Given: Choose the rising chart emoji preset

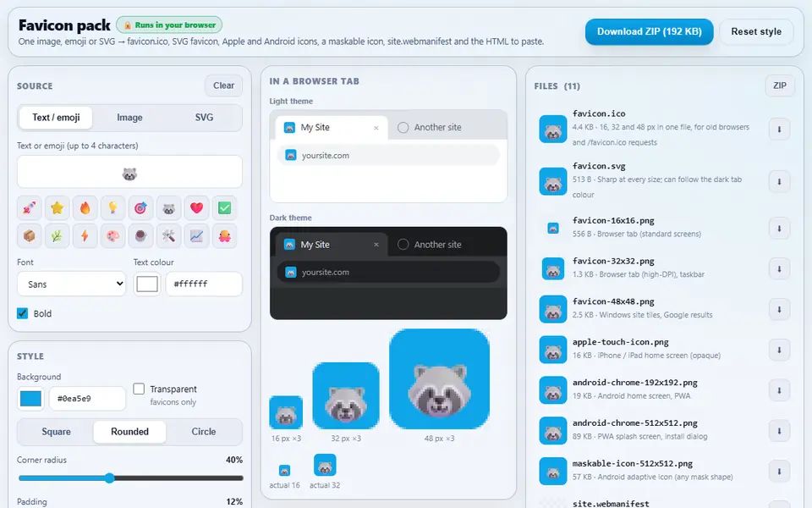Looking at the screenshot, I should 197,236.
